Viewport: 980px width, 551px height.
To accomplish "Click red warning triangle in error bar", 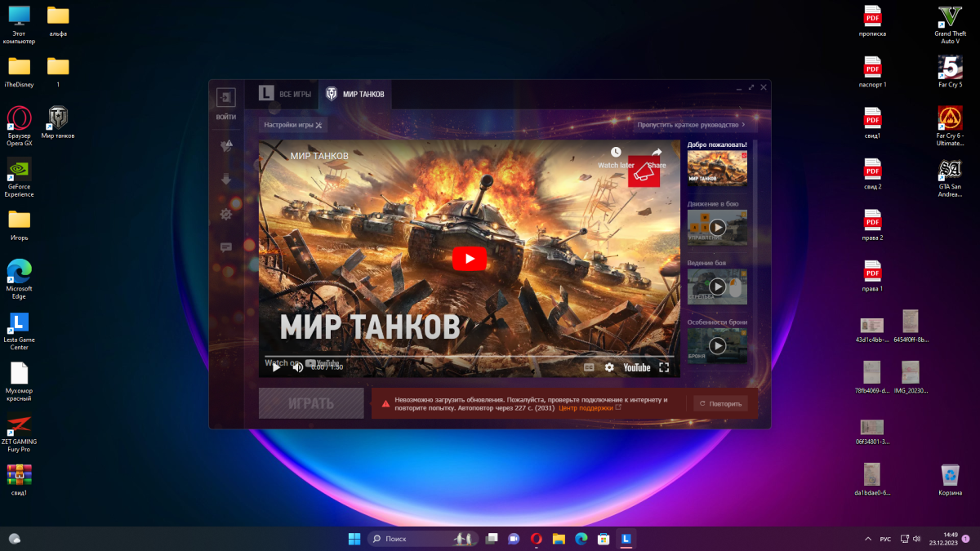I will click(384, 402).
